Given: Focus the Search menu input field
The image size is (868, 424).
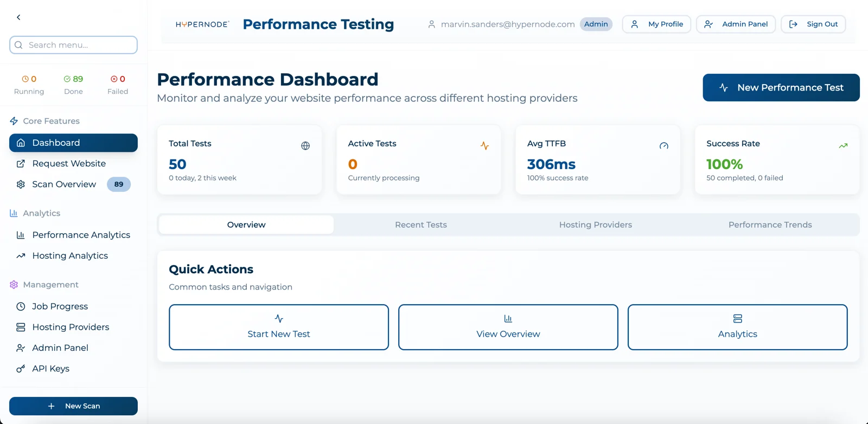Looking at the screenshot, I should click(x=73, y=45).
